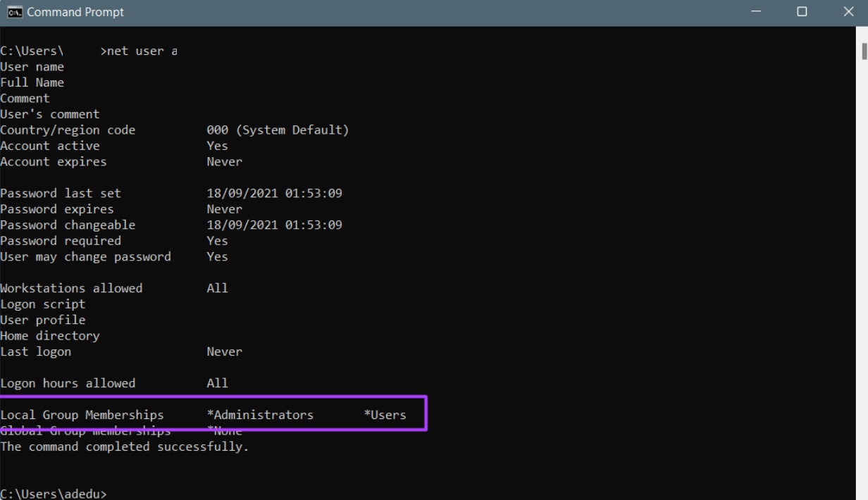
Task: Click the C:\Users\adedu> prompt at the bottom
Action: click(54, 494)
